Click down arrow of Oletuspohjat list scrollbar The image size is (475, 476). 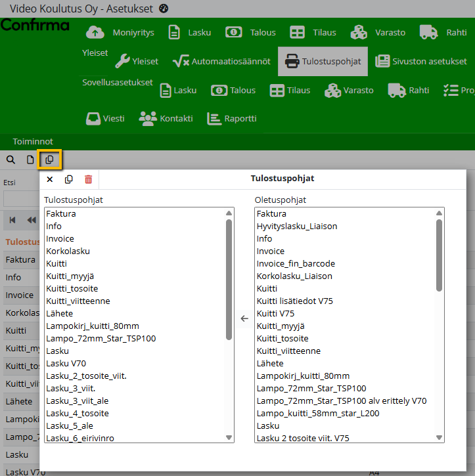coord(439,437)
